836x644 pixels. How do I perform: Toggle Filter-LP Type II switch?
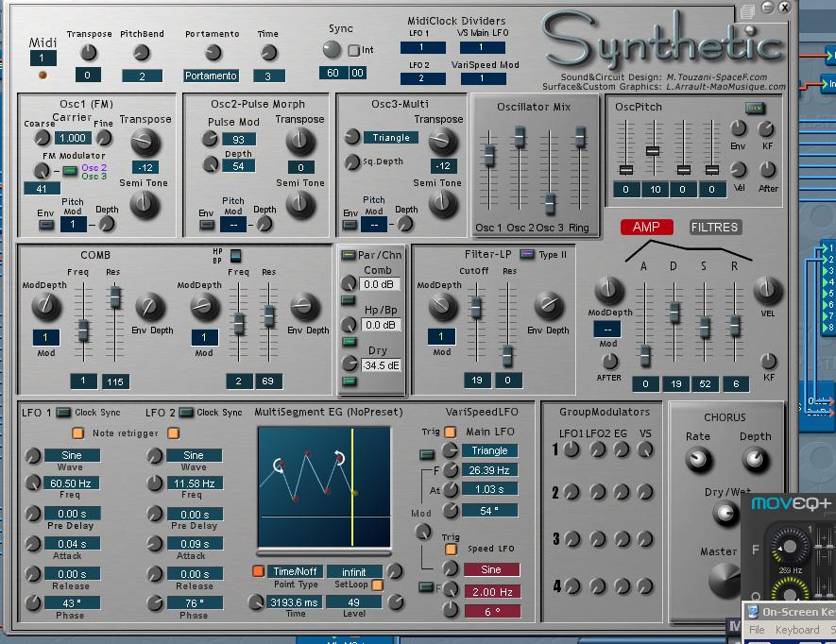pyautogui.click(x=527, y=255)
